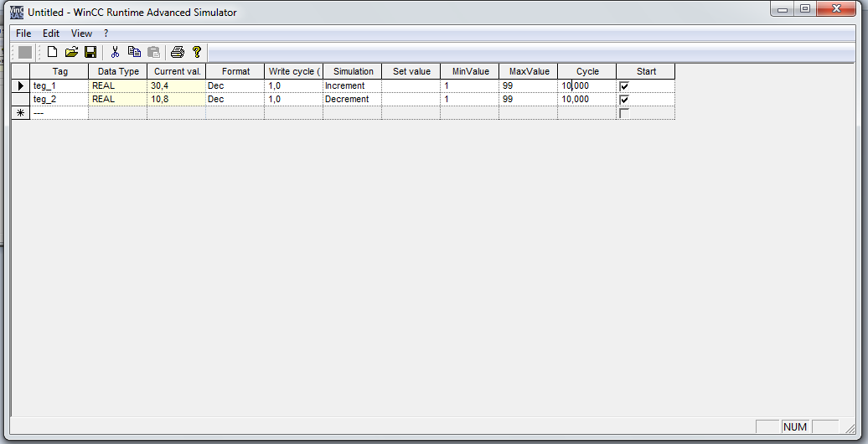Cut selection with the scissors icon
The image size is (868, 444).
[115, 52]
